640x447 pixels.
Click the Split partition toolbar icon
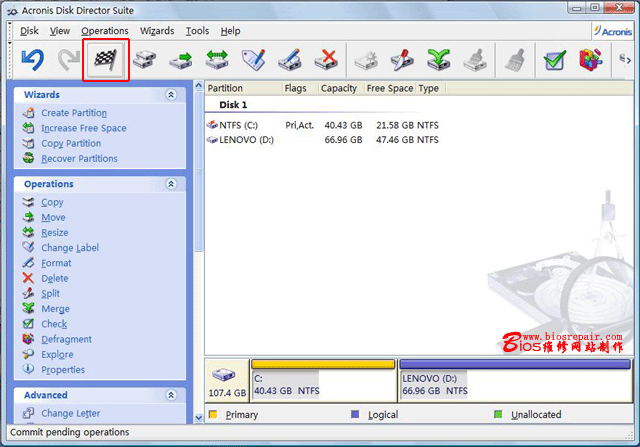point(402,60)
